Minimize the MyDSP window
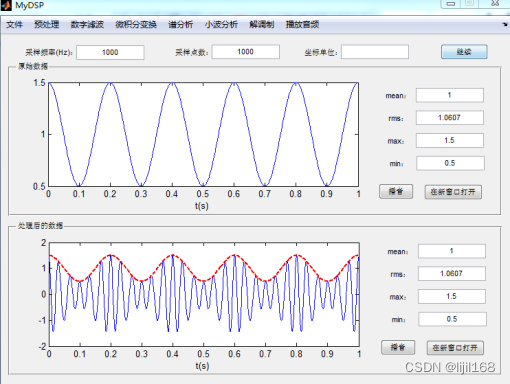510x384 pixels. [451, 4]
